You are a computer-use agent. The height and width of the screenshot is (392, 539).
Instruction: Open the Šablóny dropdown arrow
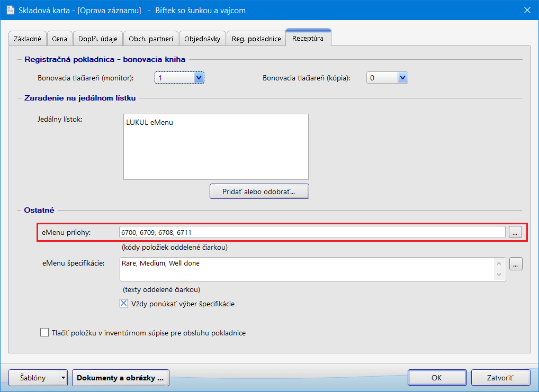pyautogui.click(x=64, y=378)
